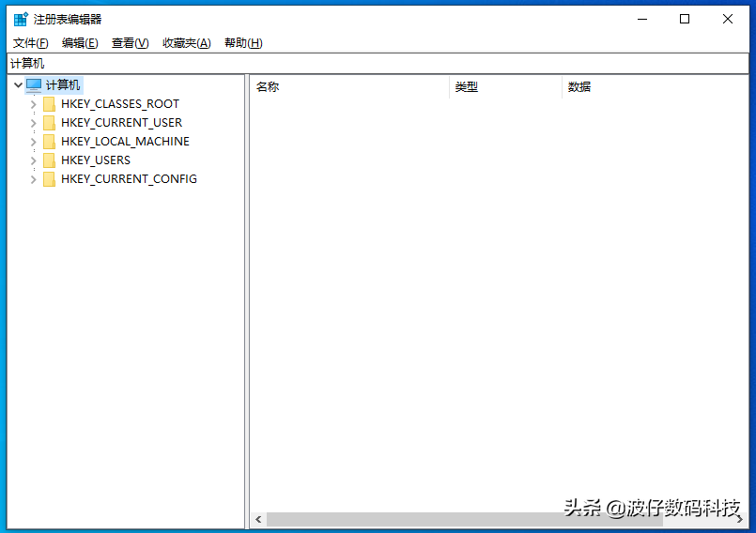
Task: Expand the HKEY_CLASSES_ROOT key
Action: click(33, 104)
